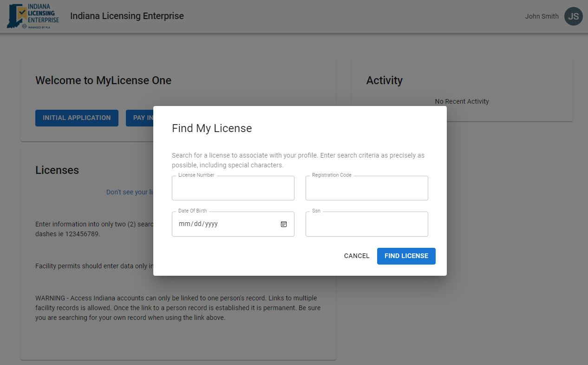Click the Licenses section heading

pos(57,170)
